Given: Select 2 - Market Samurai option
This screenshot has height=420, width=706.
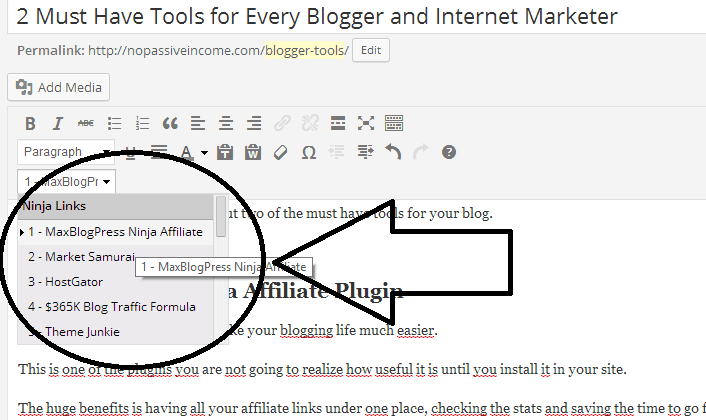Looking at the screenshot, I should point(116,257).
